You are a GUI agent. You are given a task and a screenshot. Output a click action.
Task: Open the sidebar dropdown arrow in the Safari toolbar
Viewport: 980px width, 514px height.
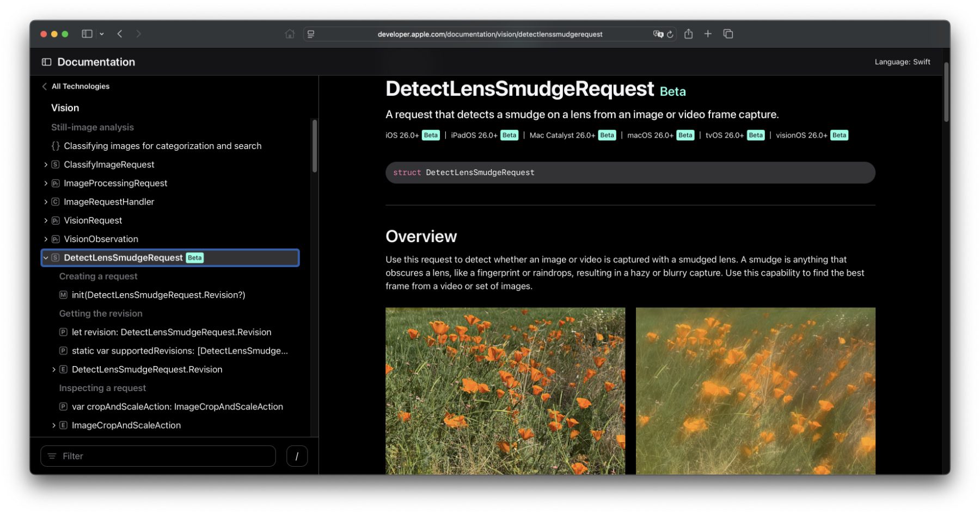pyautogui.click(x=102, y=34)
